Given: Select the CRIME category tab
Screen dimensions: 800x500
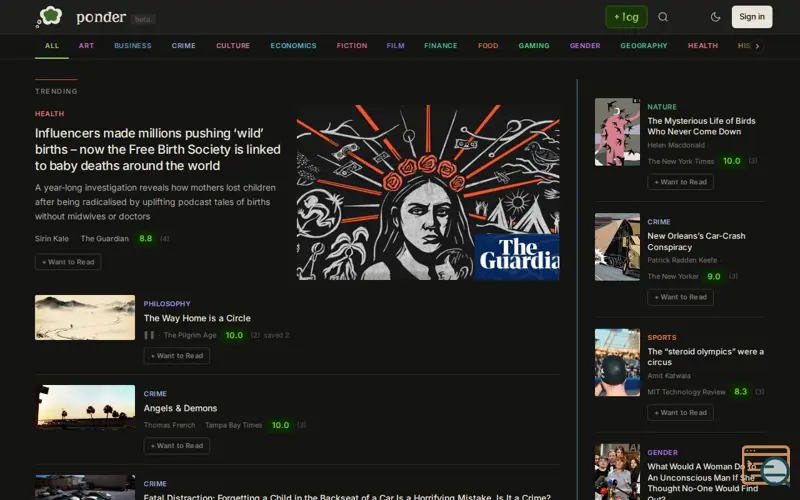Looking at the screenshot, I should click(x=183, y=46).
